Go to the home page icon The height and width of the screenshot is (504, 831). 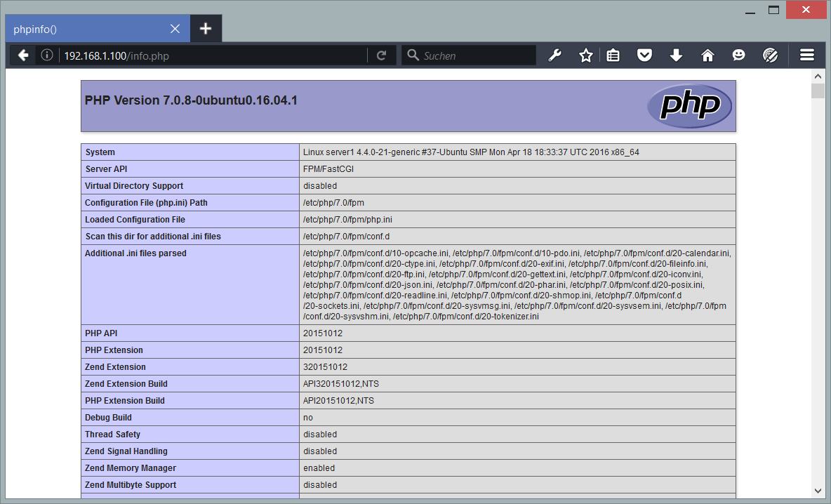click(x=707, y=55)
